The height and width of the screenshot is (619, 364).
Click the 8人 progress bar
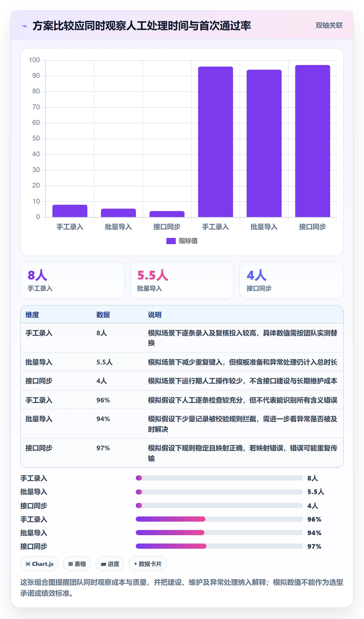(219, 478)
